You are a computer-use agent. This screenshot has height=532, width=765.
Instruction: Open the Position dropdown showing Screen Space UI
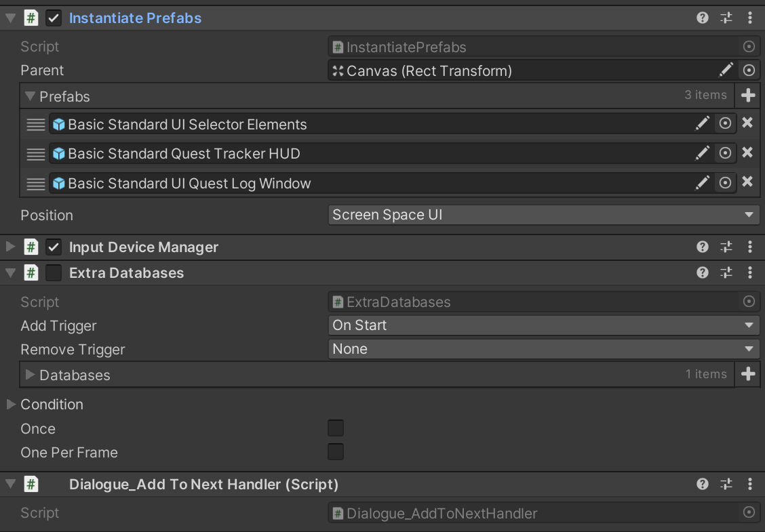[543, 216]
